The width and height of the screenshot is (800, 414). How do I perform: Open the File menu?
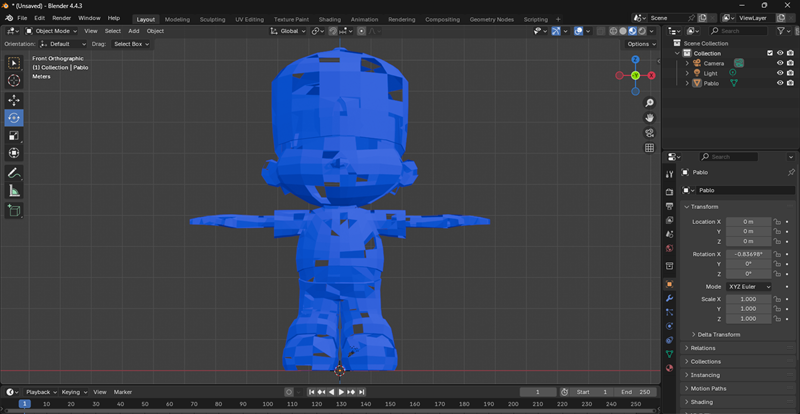click(x=22, y=18)
